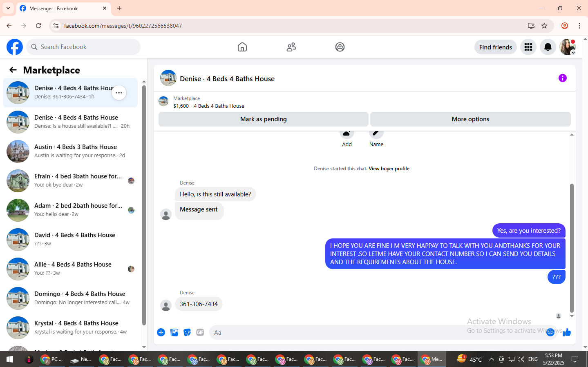Open the Chrome three-dot menu
Screen dimensions: 588x367
point(579,26)
